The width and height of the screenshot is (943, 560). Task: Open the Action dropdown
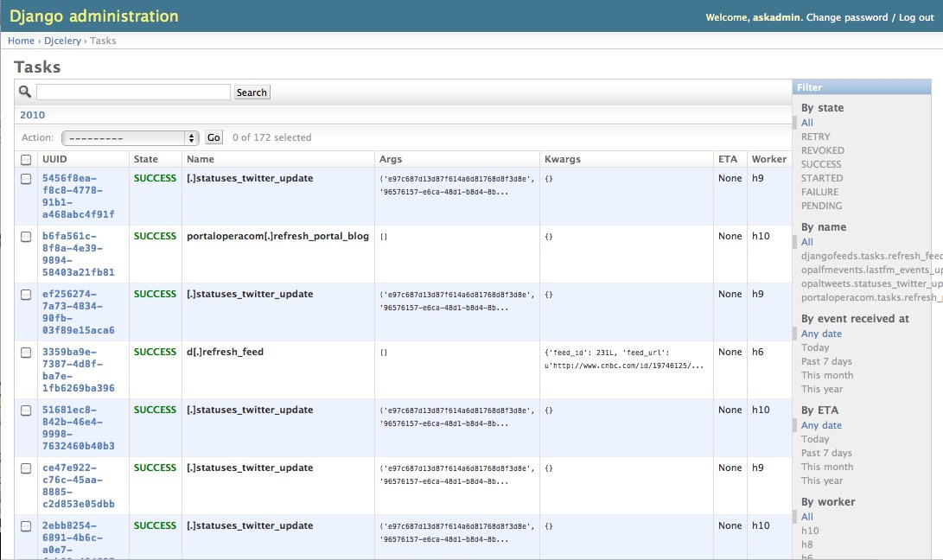tap(130, 137)
